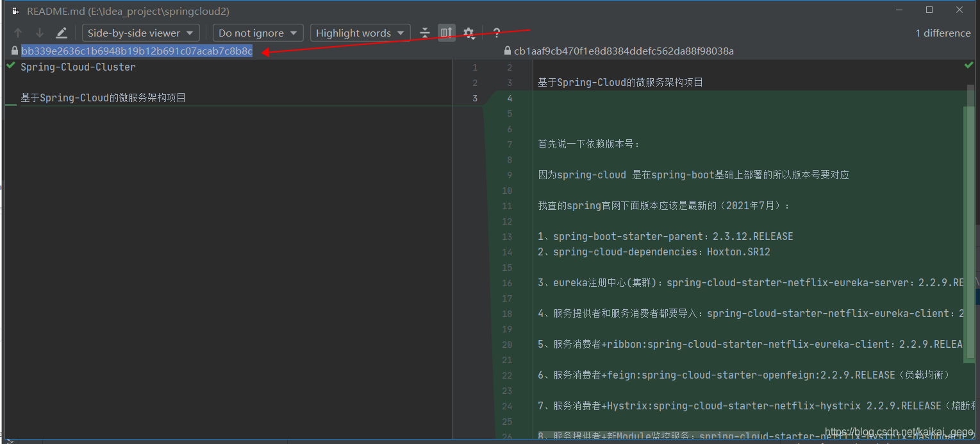Click line '3、eureka注册中心(集群)'
This screenshot has height=444, width=980.
pyautogui.click(x=750, y=282)
